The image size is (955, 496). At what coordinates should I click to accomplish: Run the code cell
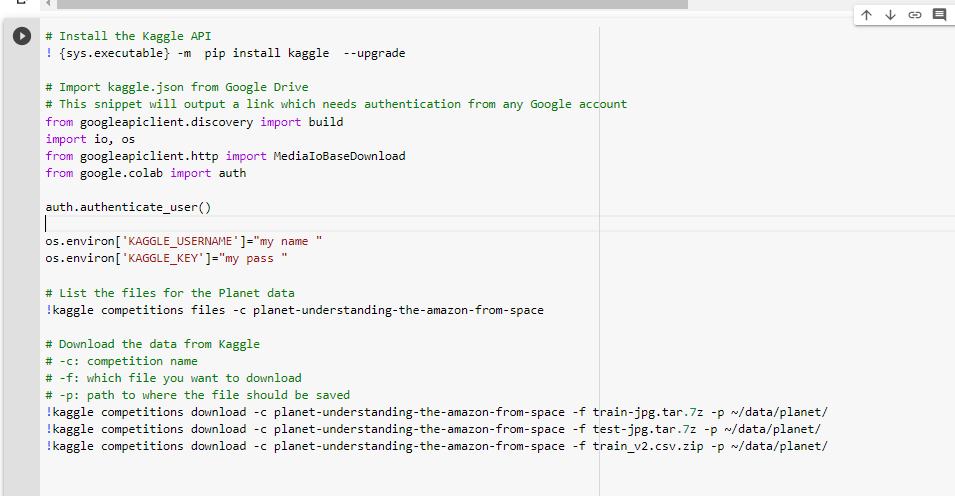click(x=22, y=36)
